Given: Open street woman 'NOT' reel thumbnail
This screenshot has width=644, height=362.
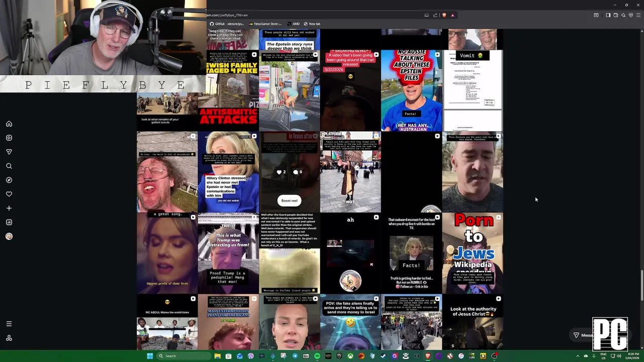Looking at the screenshot, I should [350, 172].
